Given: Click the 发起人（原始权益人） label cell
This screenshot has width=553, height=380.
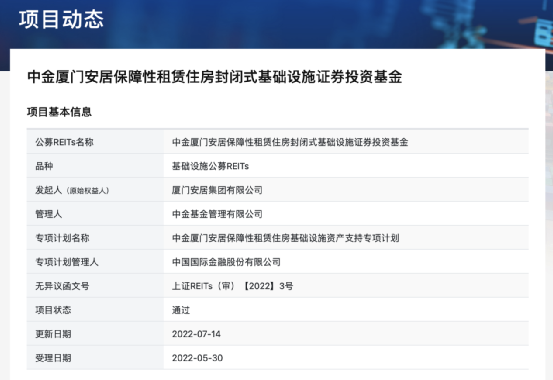Looking at the screenshot, I should (95, 190).
